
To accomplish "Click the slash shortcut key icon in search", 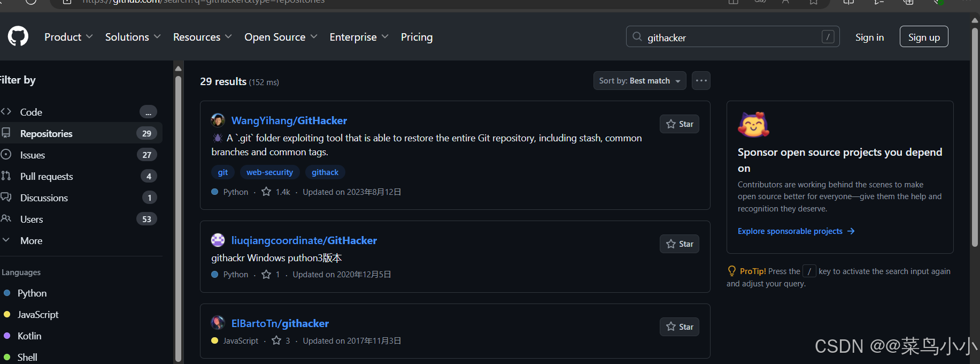I will [828, 37].
